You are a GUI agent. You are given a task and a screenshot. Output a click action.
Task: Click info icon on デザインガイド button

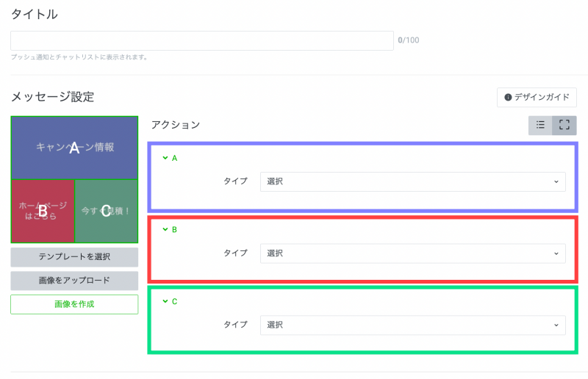click(x=507, y=98)
